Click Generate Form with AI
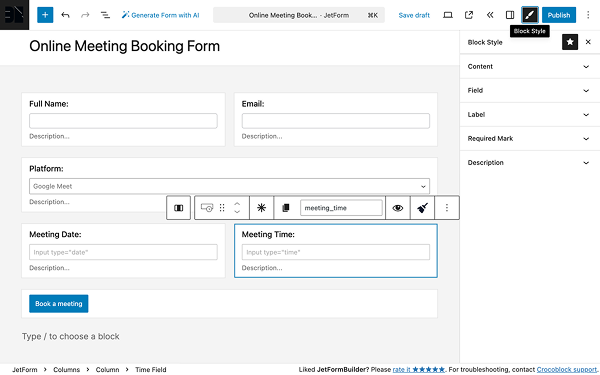 click(160, 15)
